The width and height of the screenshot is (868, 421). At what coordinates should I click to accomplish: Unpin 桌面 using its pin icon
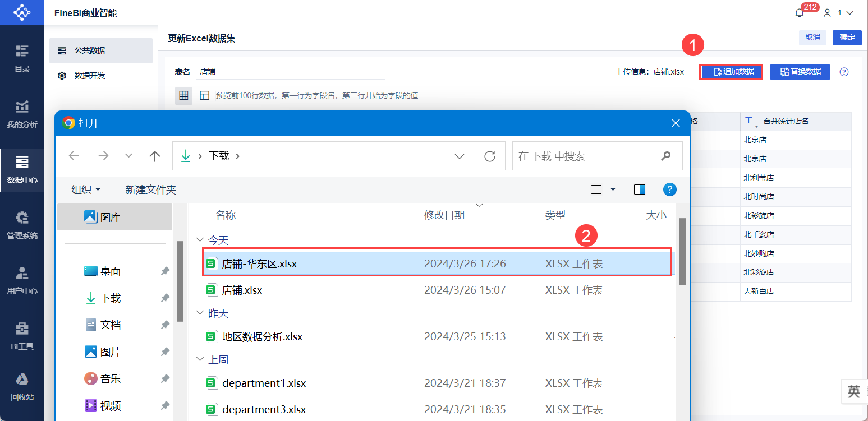pyautogui.click(x=165, y=271)
